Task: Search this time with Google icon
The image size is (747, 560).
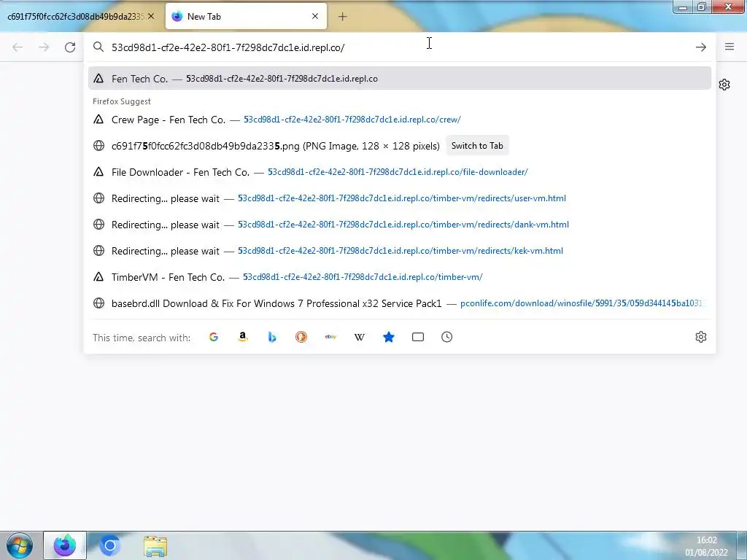Action: (x=214, y=337)
